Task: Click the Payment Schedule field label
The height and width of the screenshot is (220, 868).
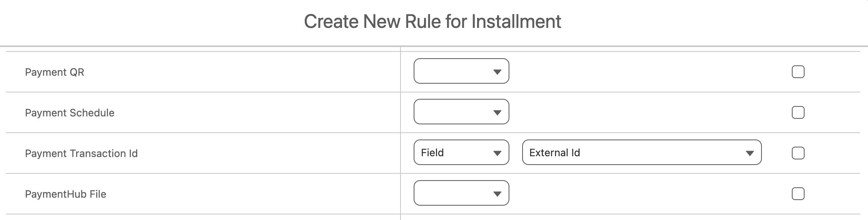Action: point(70,113)
